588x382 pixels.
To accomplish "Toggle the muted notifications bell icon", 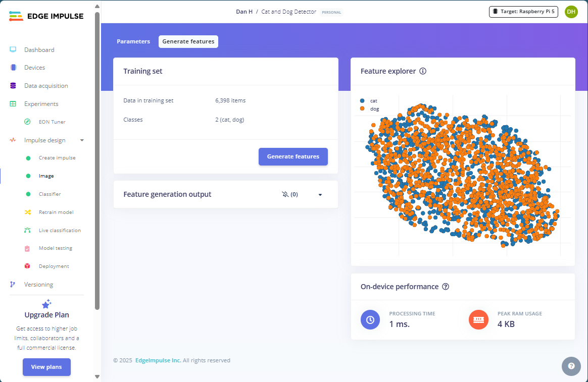I will pos(285,194).
